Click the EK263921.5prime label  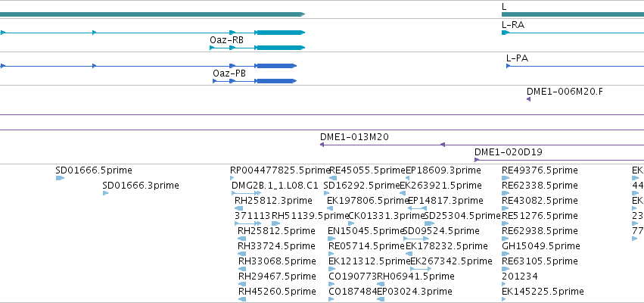pos(440,186)
